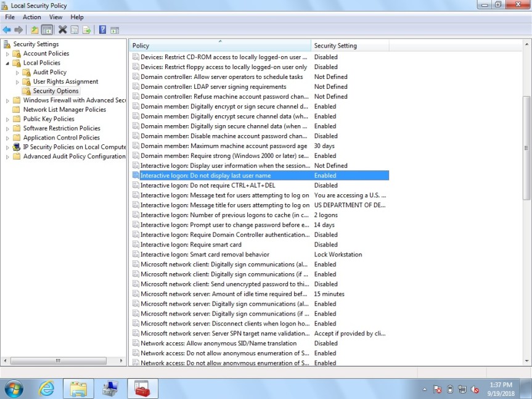This screenshot has width=532, height=399.
Task: Click the Back arrow toolbar icon
Action: coord(7,30)
